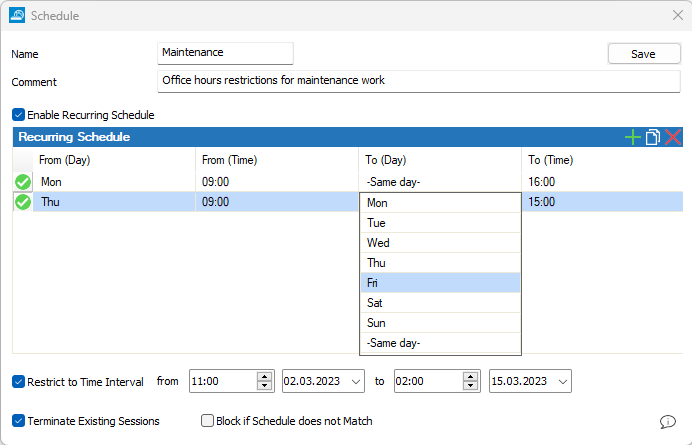Open the from-date 02.03.2023 dropdown
Image resolution: width=692 pixels, height=445 pixels.
point(356,381)
